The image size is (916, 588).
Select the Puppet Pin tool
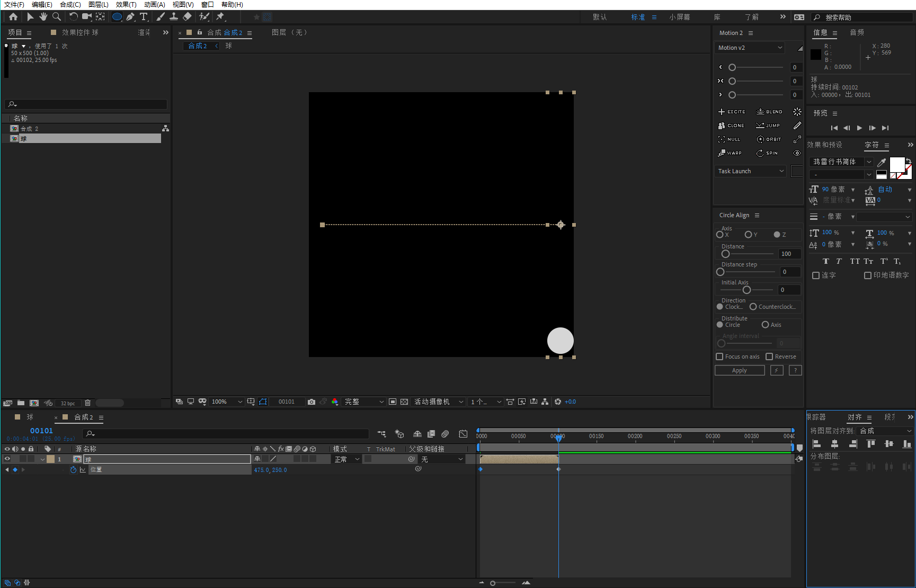click(x=220, y=17)
